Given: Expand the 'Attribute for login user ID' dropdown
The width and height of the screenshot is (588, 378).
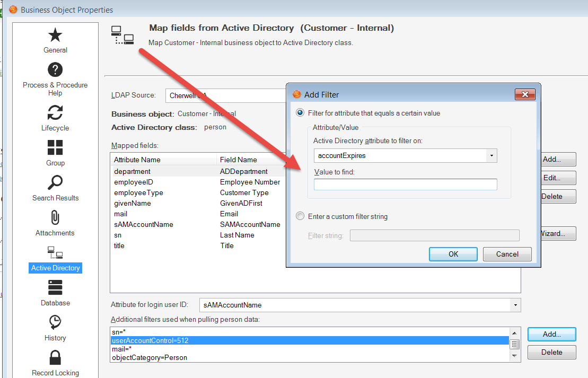Looking at the screenshot, I should click(x=514, y=305).
